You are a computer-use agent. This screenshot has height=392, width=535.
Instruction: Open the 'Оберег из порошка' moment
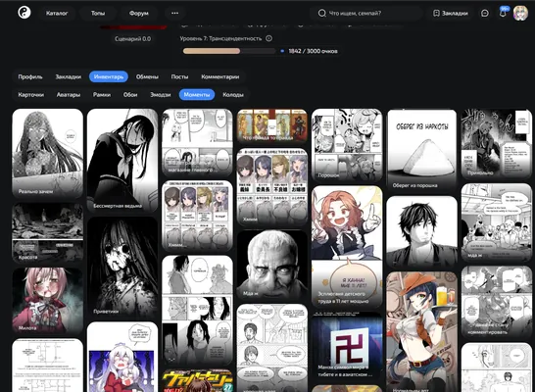click(x=421, y=150)
